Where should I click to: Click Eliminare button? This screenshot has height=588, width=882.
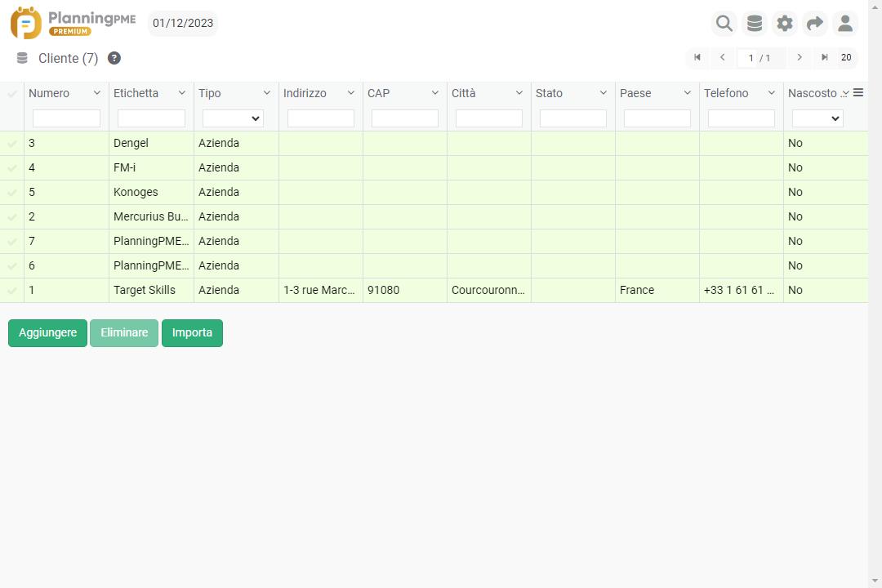(124, 333)
